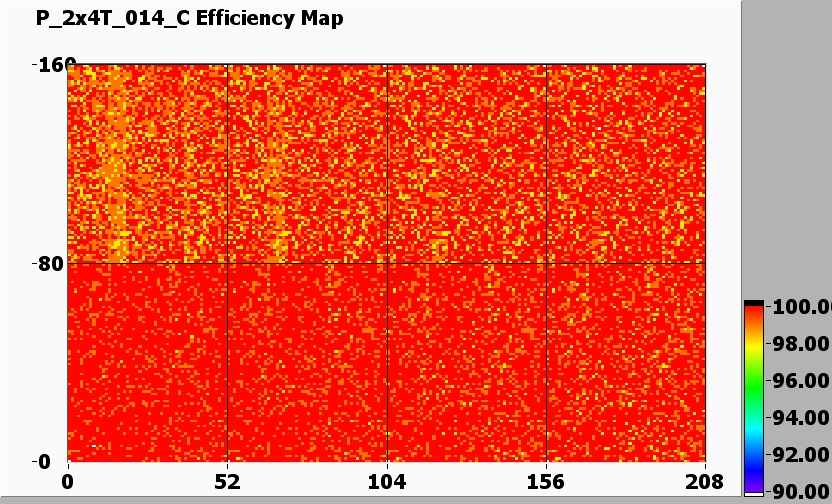The image size is (832, 504).
Task: Click the 96.00 legend value
Action: pyautogui.click(x=800, y=381)
